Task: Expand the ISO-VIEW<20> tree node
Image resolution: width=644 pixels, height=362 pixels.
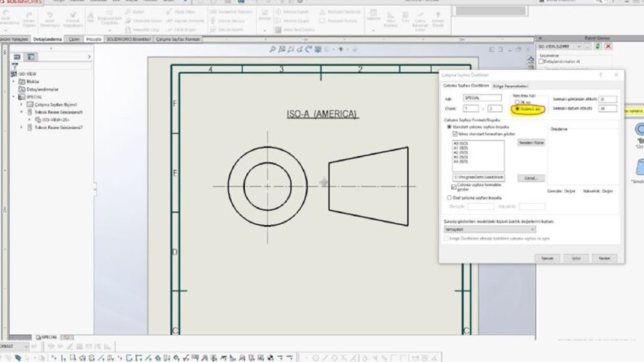Action: (x=29, y=120)
